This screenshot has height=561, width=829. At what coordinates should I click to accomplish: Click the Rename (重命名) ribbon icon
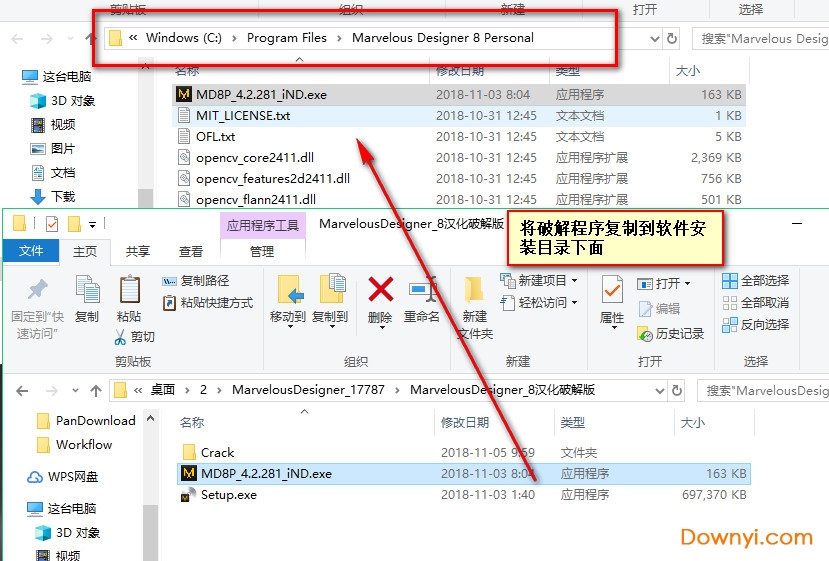[x=422, y=291]
